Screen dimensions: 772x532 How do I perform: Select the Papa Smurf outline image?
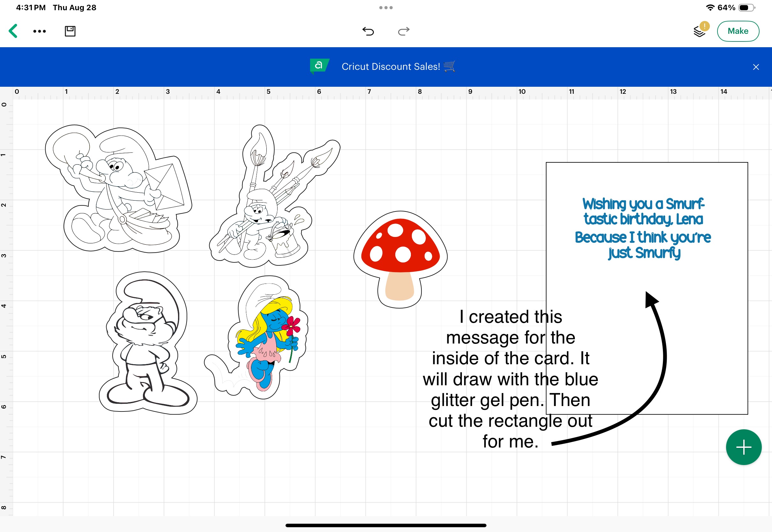pos(147,343)
